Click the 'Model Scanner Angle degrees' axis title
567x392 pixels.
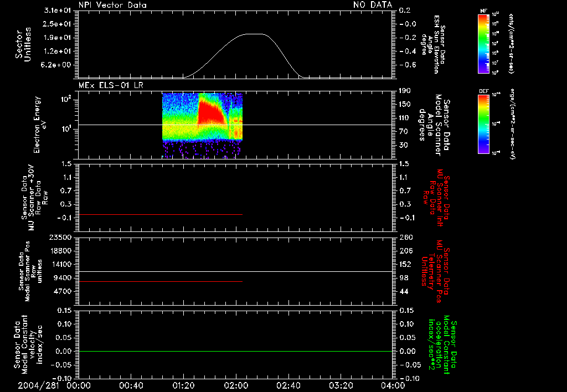[434, 125]
